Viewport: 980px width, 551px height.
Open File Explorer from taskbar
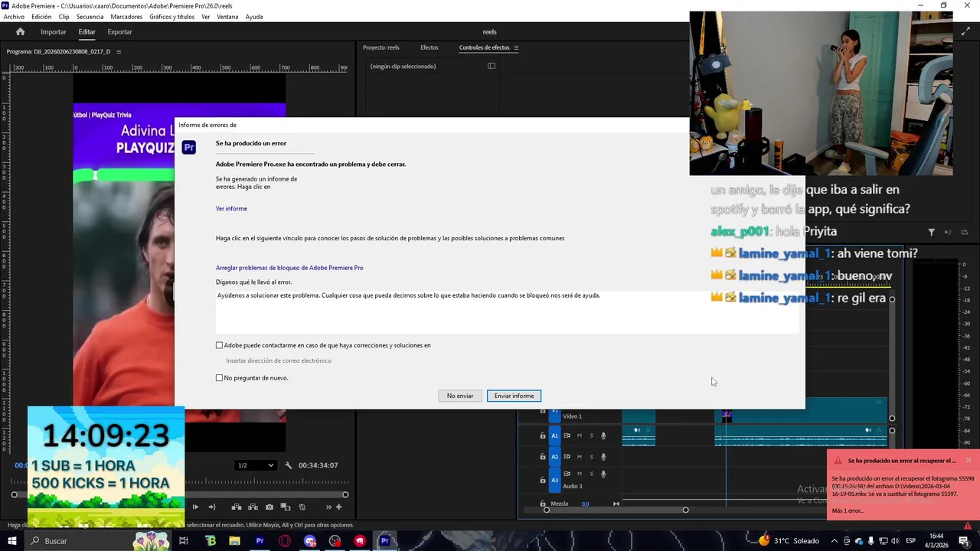[235, 541]
